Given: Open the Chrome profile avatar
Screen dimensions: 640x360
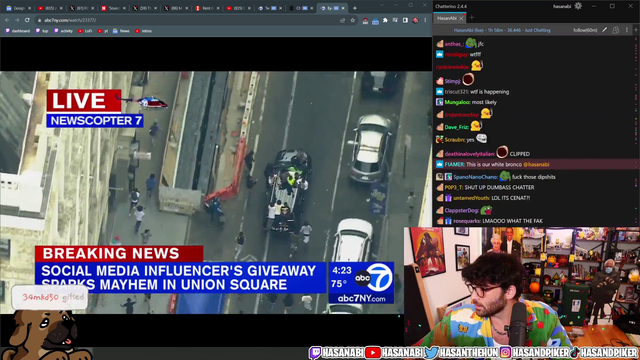Looking at the screenshot, I should [415, 20].
